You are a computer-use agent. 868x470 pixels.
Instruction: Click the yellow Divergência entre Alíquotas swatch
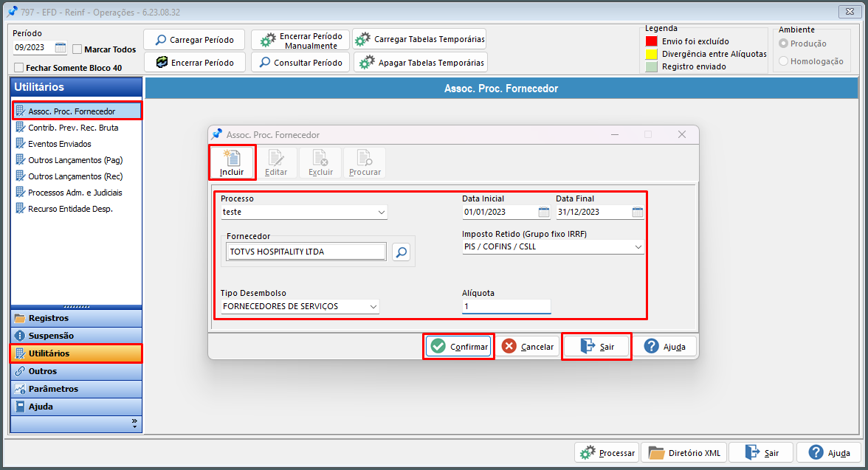point(652,54)
